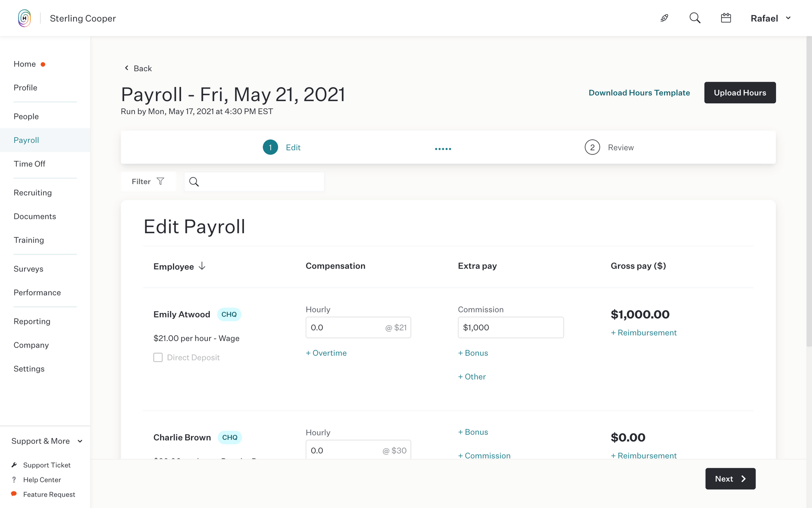Image resolution: width=812 pixels, height=508 pixels.
Task: Click the CHQ badge next to Emily Atwood
Action: point(229,314)
